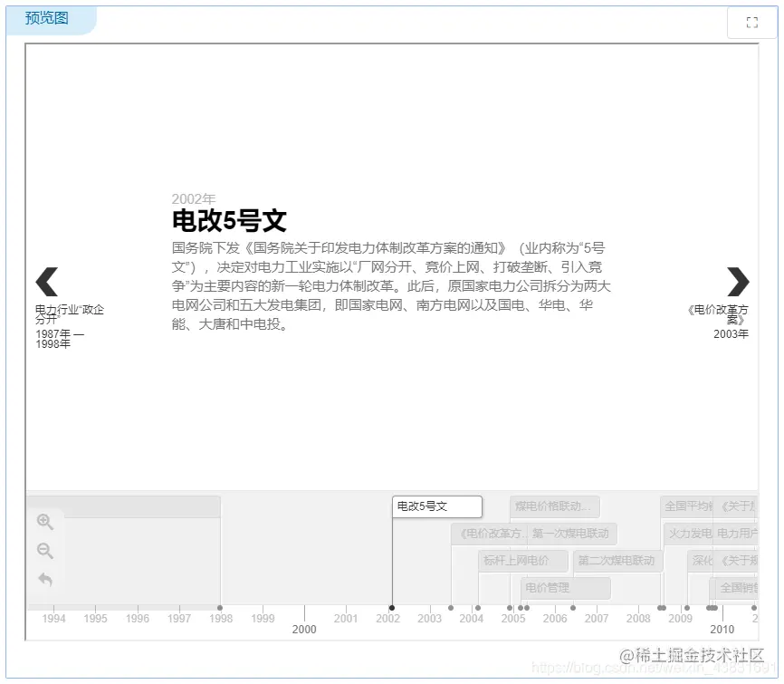Advance to the 《电价改革方案》 event via right arrow
784x684 pixels.
pyautogui.click(x=737, y=282)
